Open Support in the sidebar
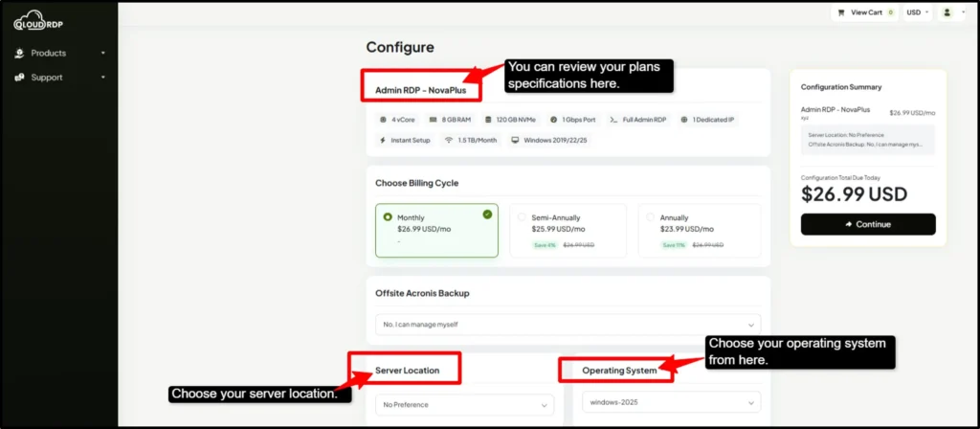Image resolution: width=980 pixels, height=429 pixels. coord(47,78)
